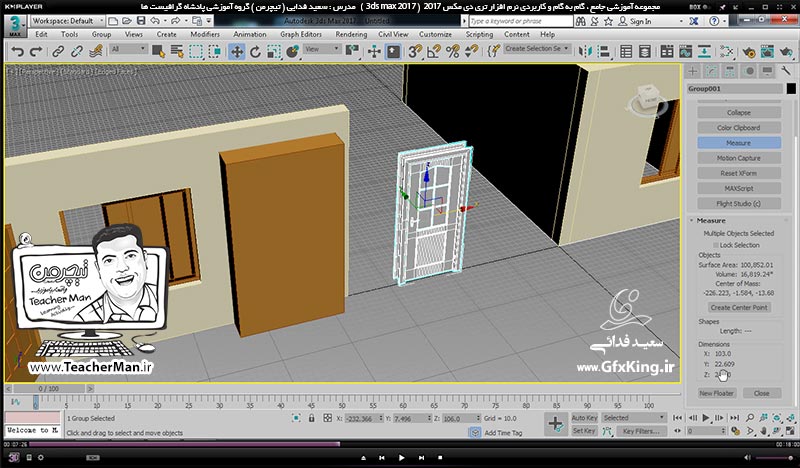The height and width of the screenshot is (468, 800).
Task: Open Workspace: Default dropdown
Action: click(67, 21)
